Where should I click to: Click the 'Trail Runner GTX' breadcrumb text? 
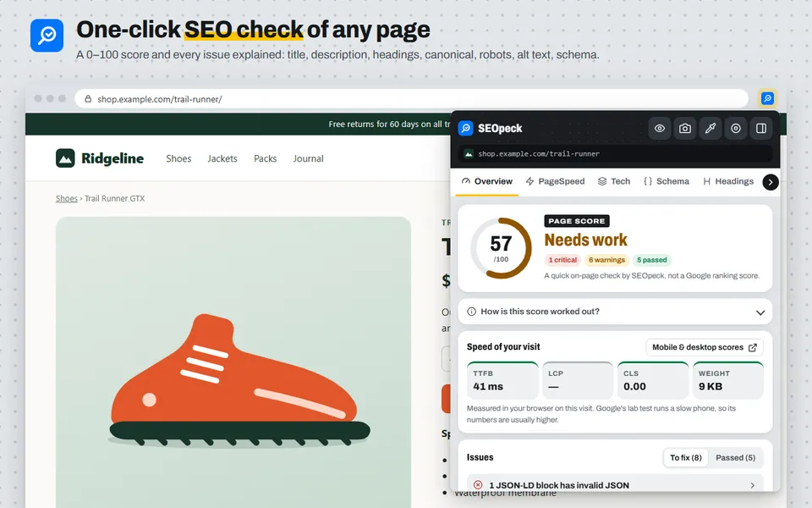point(114,198)
